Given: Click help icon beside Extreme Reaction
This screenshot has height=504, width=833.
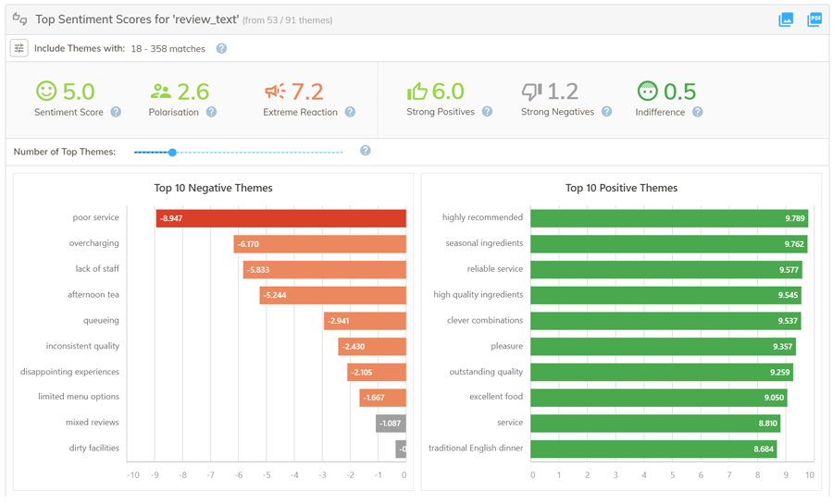Looking at the screenshot, I should pyautogui.click(x=350, y=112).
